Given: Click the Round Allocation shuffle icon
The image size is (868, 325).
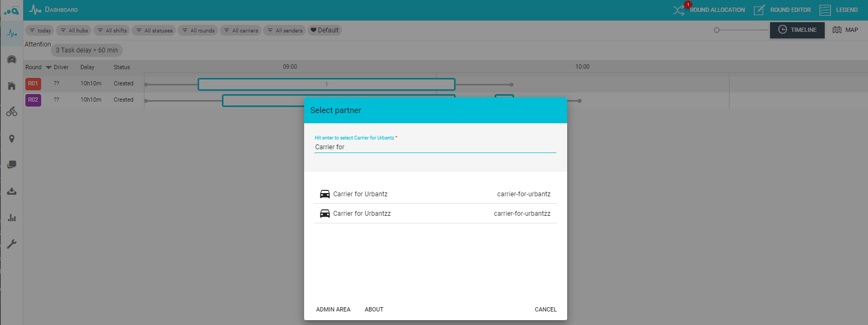Looking at the screenshot, I should click(678, 10).
